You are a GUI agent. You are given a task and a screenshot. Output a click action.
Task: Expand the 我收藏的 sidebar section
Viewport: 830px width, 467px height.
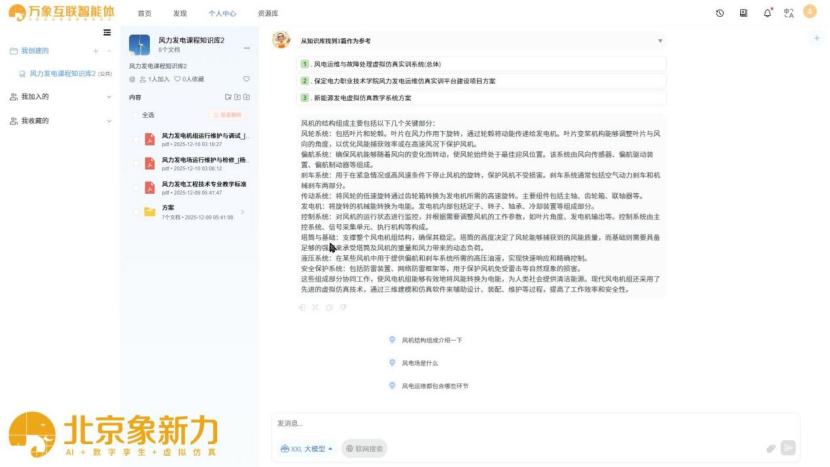(108, 120)
